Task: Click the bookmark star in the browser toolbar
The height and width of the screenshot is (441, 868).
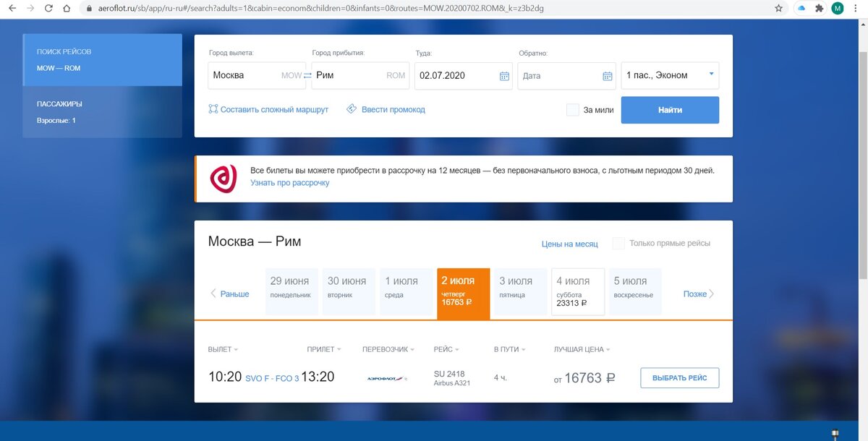Action: click(x=778, y=8)
